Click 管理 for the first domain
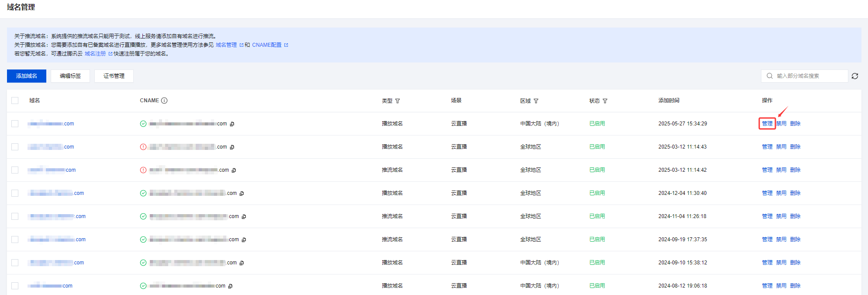Viewport: 868px width, 295px height. 767,124
